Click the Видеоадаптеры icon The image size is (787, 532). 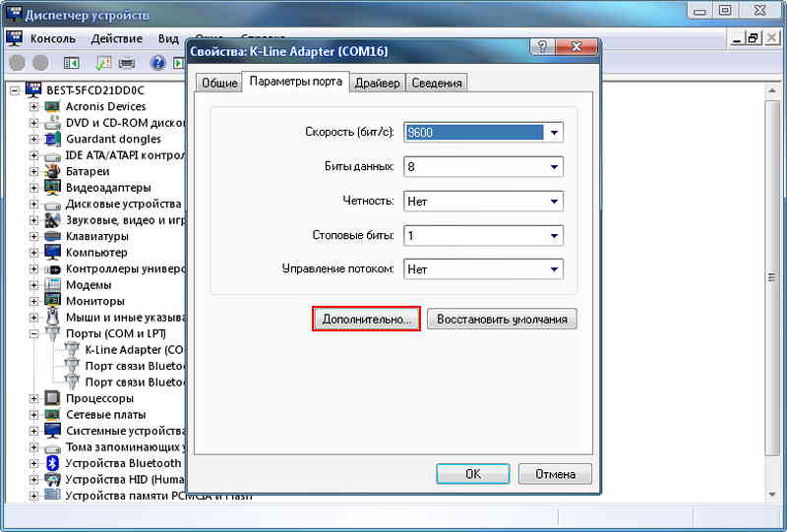click(52, 187)
